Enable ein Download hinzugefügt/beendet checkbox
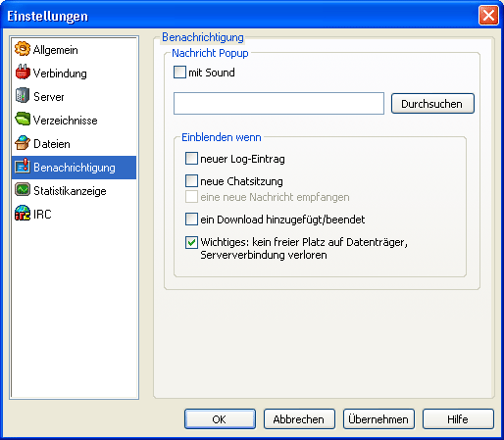 191,220
